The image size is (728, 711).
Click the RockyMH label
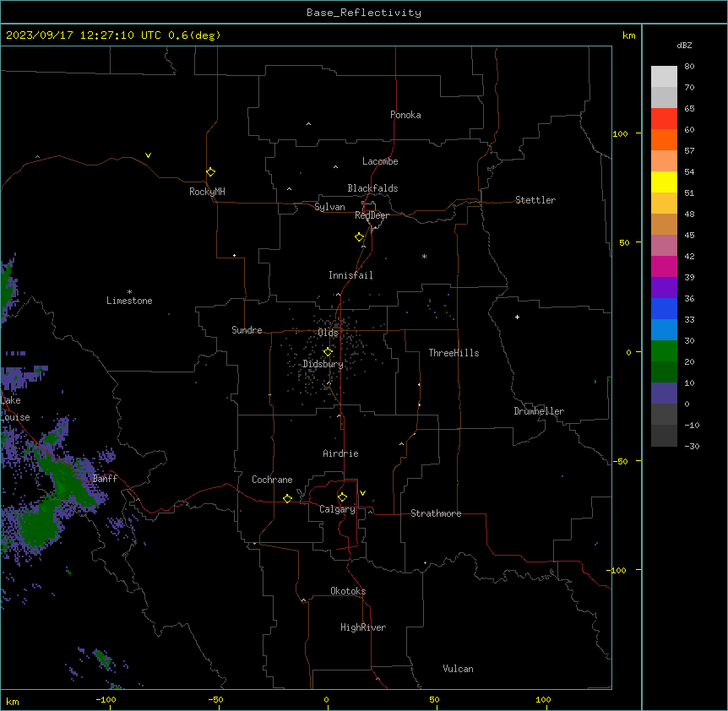click(207, 192)
